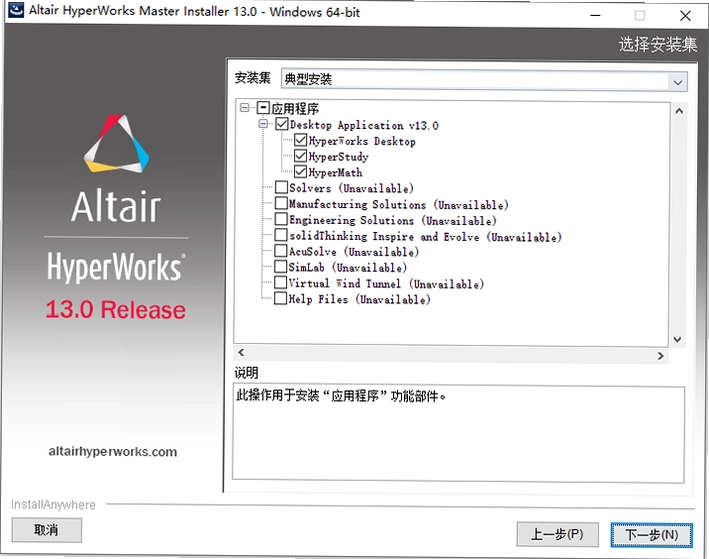
Task: Click the installer app icon in title bar
Action: (16, 10)
